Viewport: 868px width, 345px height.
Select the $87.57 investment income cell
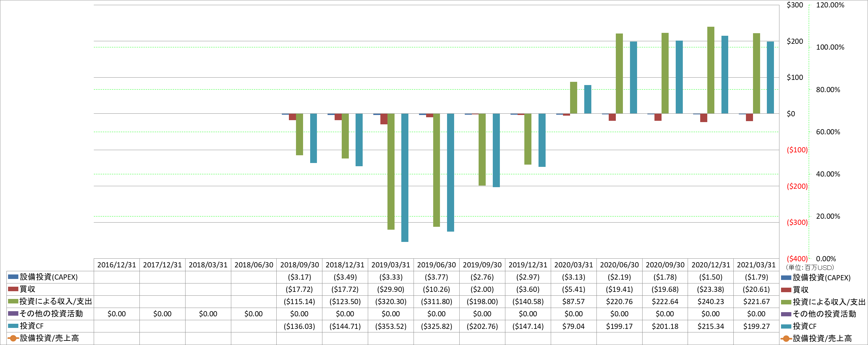574,302
